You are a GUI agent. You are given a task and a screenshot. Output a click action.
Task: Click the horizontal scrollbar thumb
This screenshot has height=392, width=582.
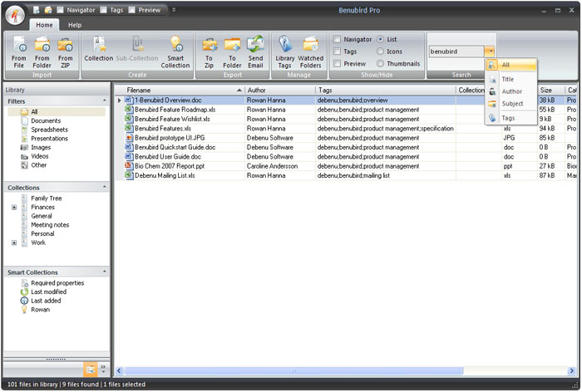tap(293, 370)
